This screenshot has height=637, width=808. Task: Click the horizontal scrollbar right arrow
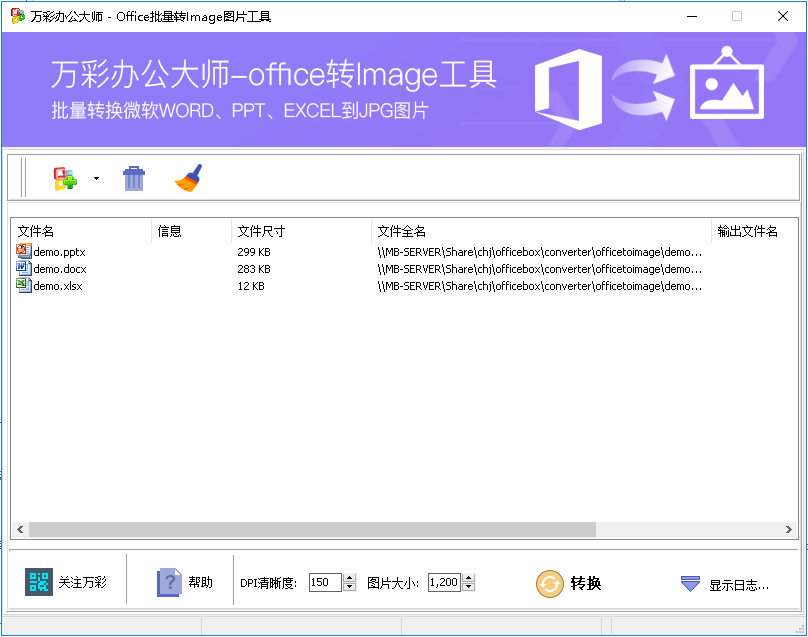[x=788, y=529]
